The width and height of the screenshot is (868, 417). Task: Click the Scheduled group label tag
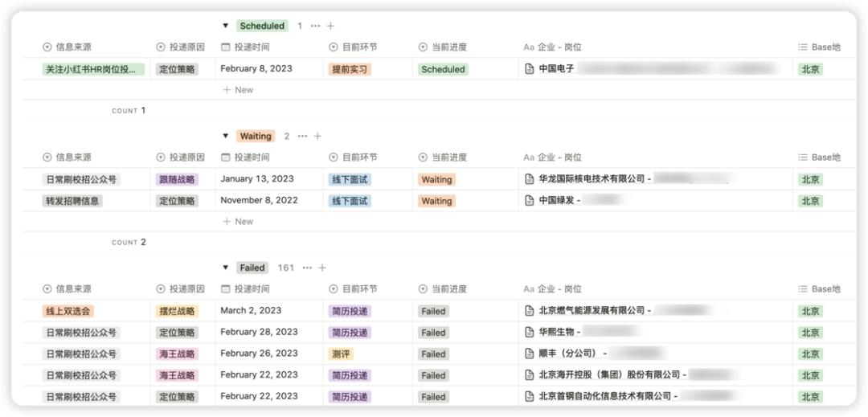point(262,26)
